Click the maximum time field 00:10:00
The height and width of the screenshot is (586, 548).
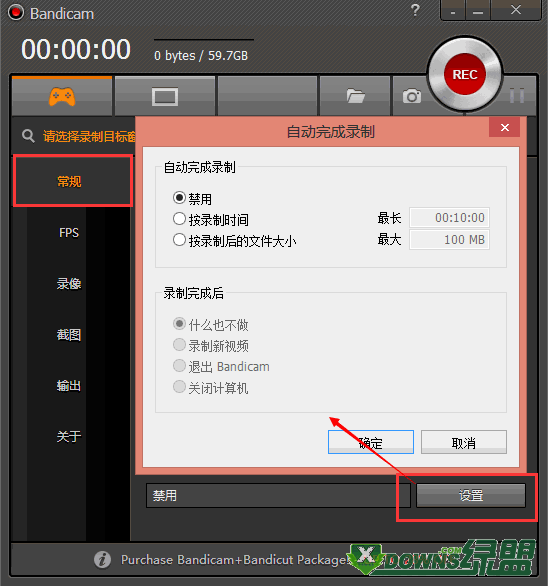point(449,218)
